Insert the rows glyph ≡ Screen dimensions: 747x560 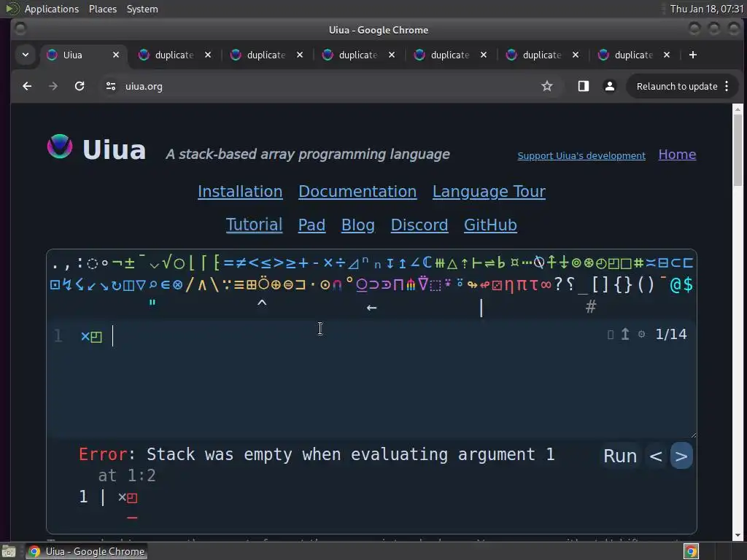[x=239, y=285]
